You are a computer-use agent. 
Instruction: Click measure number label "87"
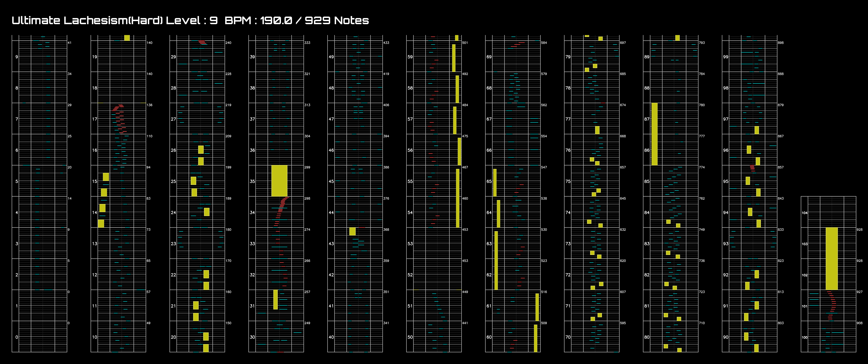(x=647, y=119)
